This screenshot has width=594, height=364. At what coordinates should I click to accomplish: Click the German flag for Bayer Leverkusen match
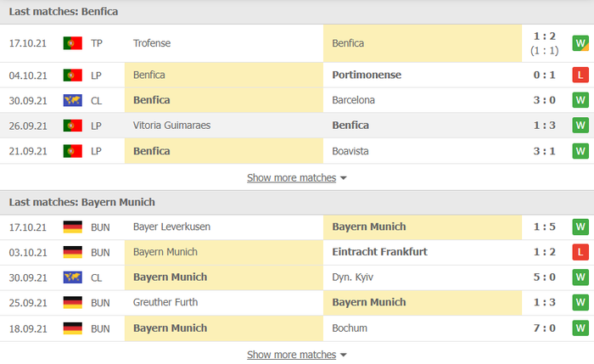coord(72,227)
